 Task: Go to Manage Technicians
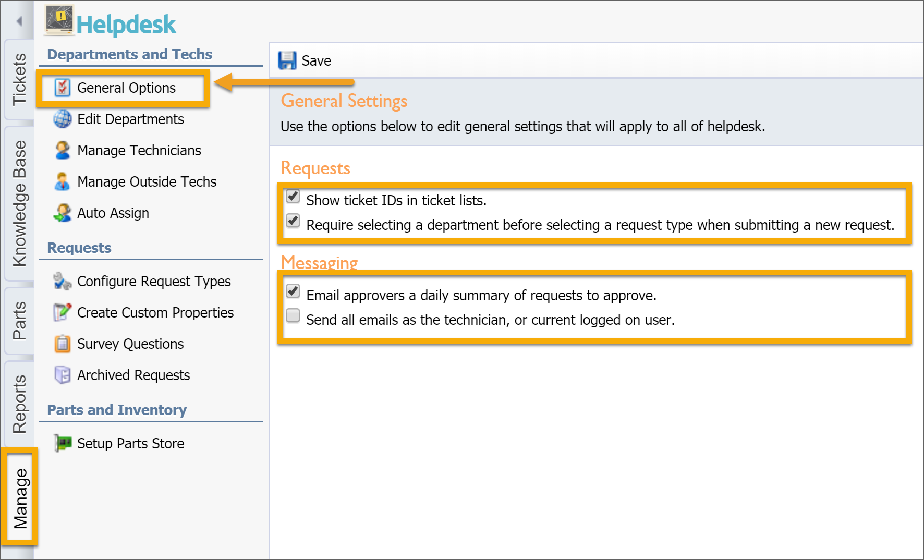click(139, 151)
